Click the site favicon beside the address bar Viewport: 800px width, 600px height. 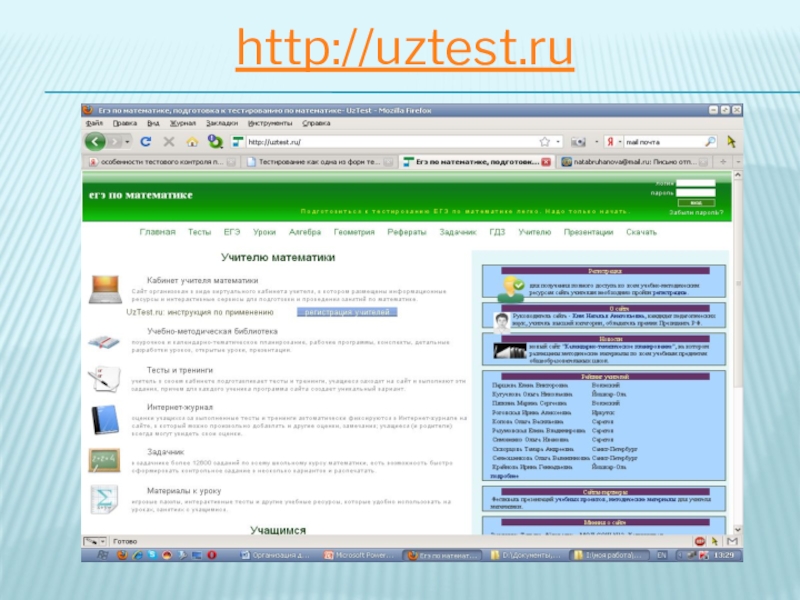click(237, 142)
